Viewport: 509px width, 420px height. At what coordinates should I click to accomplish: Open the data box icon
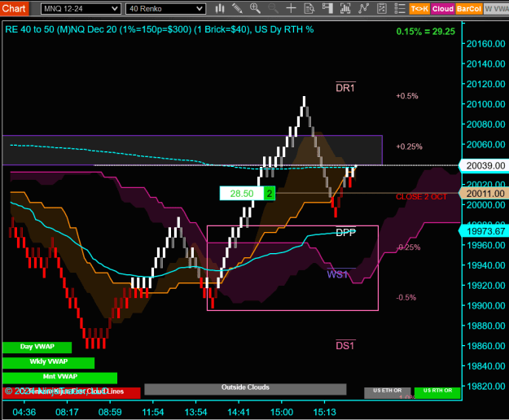[x=309, y=8]
